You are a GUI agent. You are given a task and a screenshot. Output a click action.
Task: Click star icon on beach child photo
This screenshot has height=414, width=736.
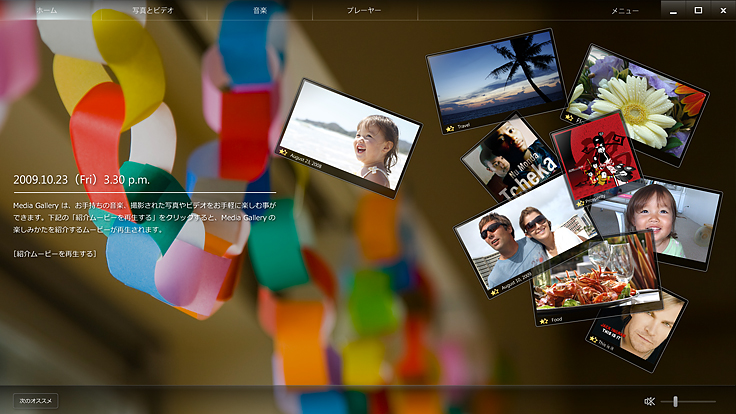283,152
